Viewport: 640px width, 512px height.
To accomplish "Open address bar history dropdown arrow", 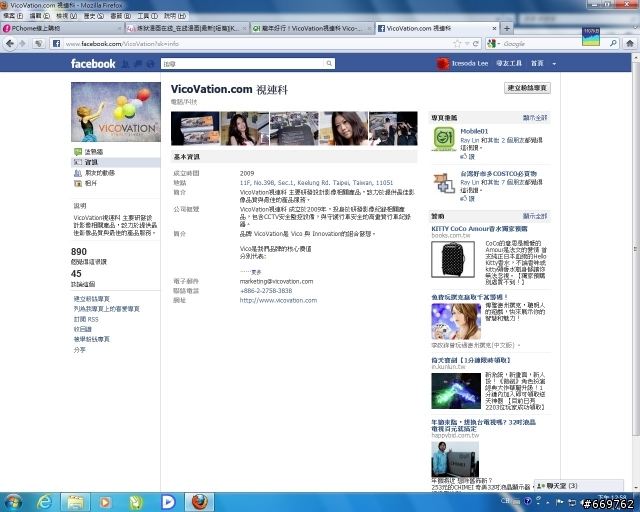I will click(467, 43).
